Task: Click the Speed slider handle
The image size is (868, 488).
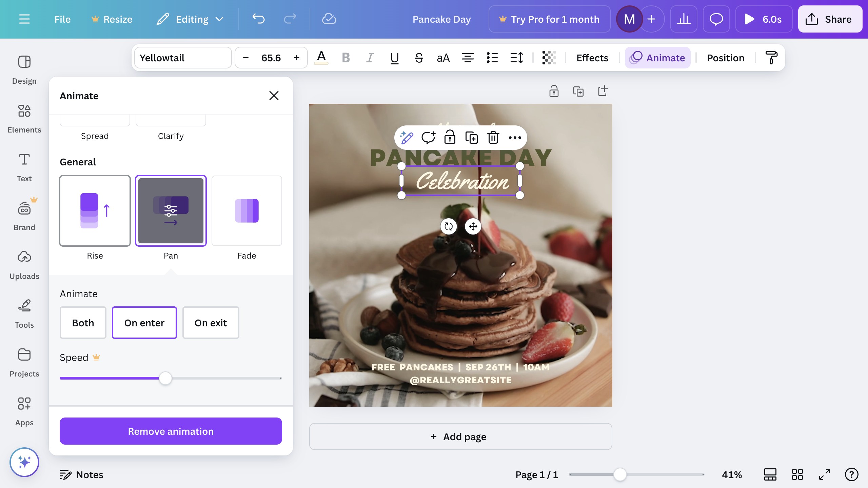Action: [x=165, y=378]
